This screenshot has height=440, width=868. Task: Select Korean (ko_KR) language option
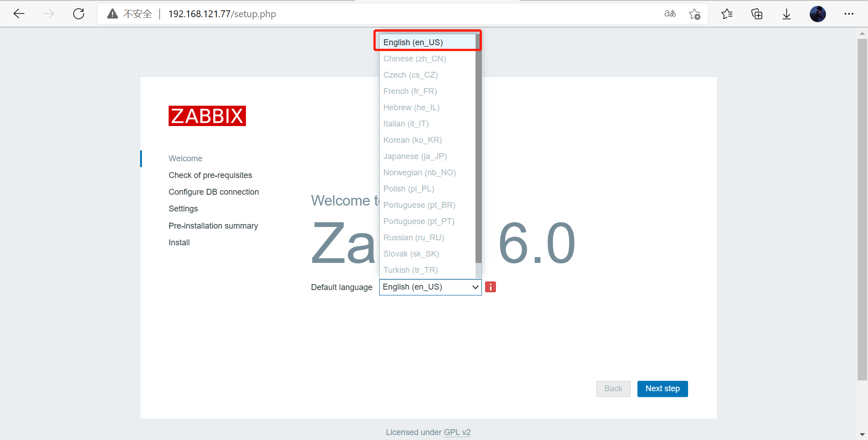[x=428, y=140]
